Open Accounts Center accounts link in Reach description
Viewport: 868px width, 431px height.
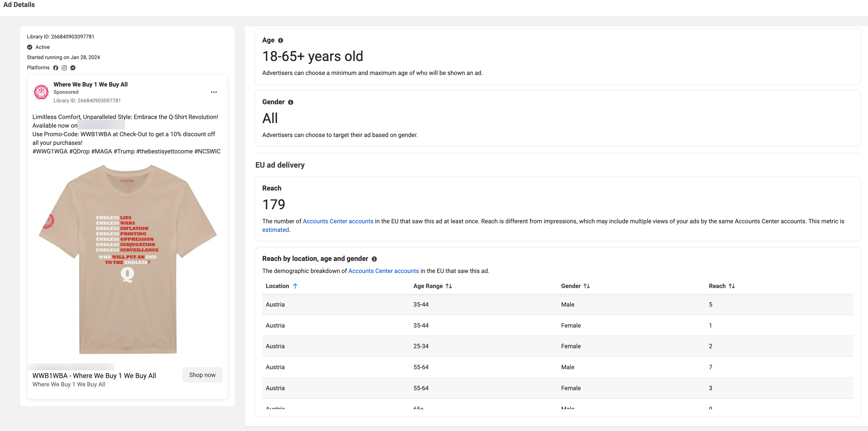pyautogui.click(x=338, y=221)
